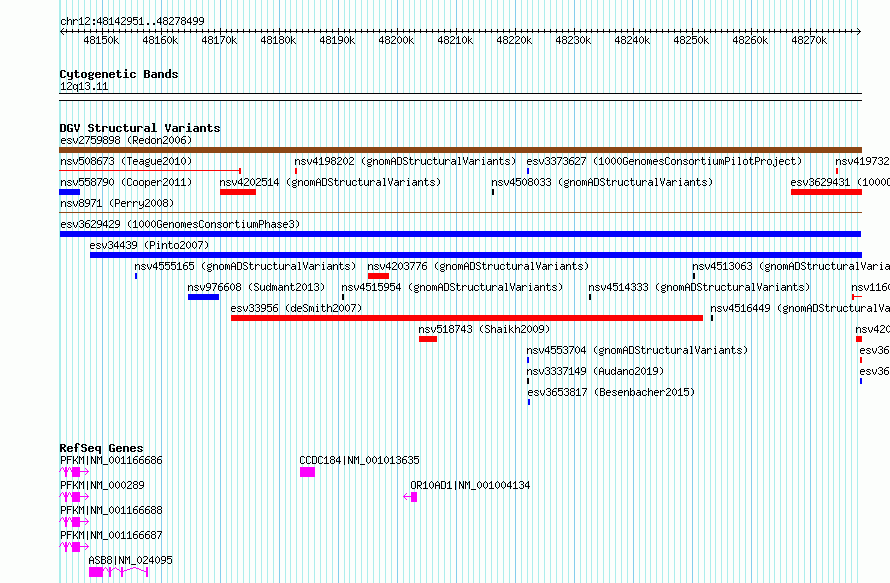The image size is (890, 583).
Task: Click the 48200k ruler position
Action: click(x=396, y=40)
